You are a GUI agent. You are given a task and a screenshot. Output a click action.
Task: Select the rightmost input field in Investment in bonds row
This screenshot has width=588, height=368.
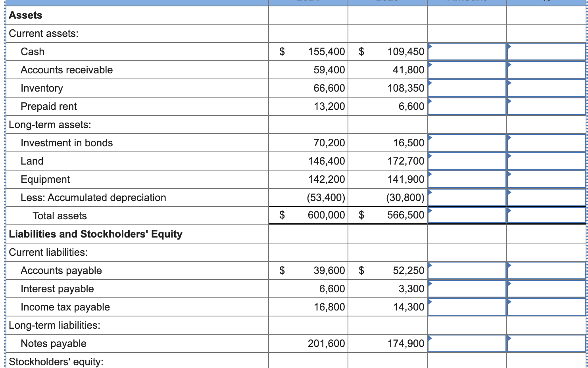547,143
